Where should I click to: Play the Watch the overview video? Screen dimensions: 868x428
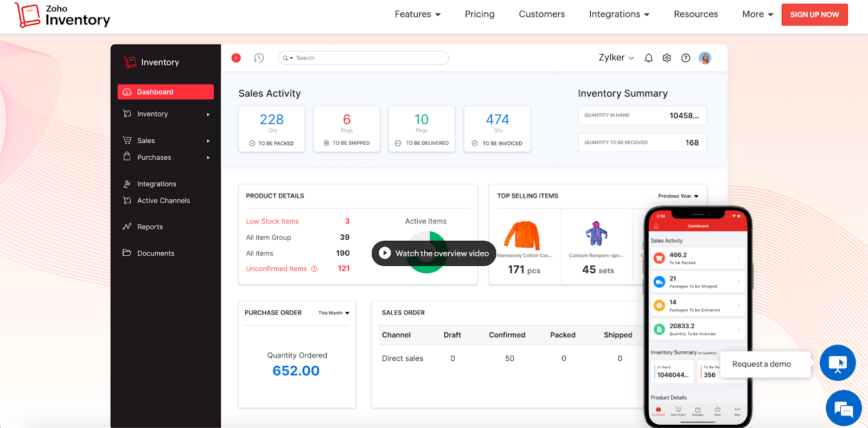coord(433,253)
